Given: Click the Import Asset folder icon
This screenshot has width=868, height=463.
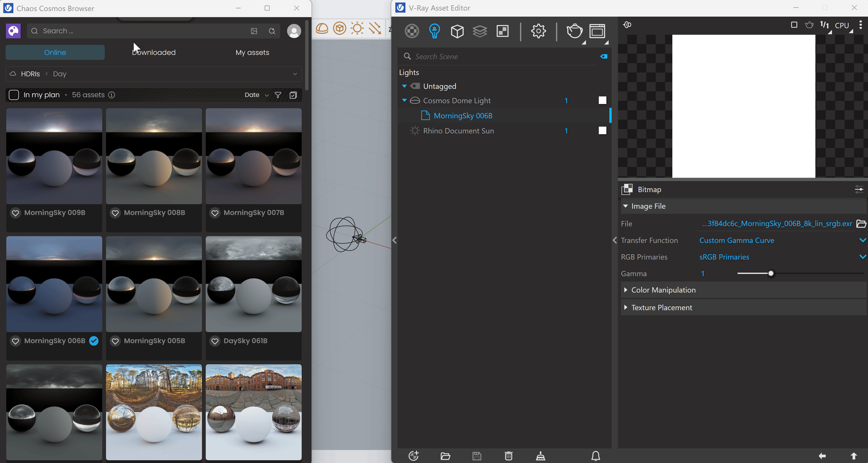Looking at the screenshot, I should click(x=445, y=456).
